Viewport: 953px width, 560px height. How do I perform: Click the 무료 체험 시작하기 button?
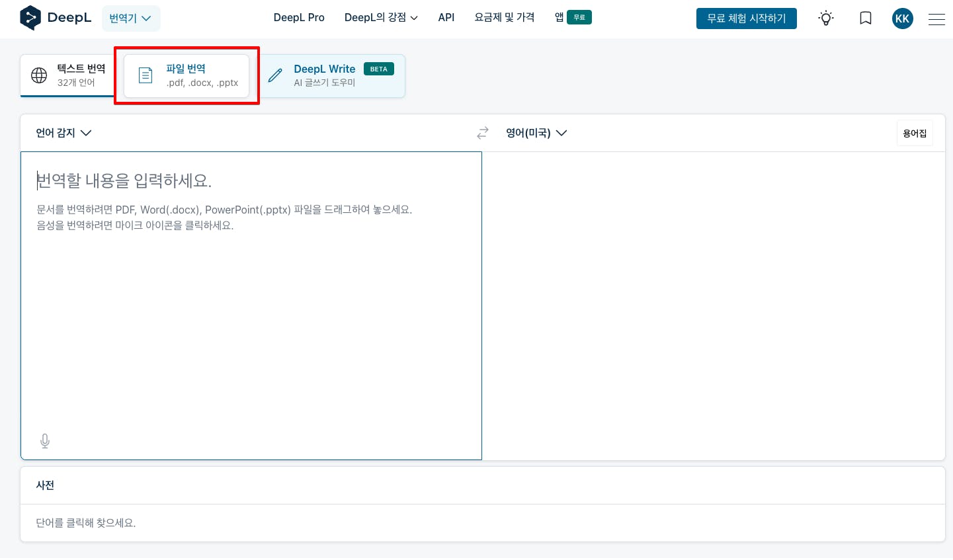coord(747,19)
